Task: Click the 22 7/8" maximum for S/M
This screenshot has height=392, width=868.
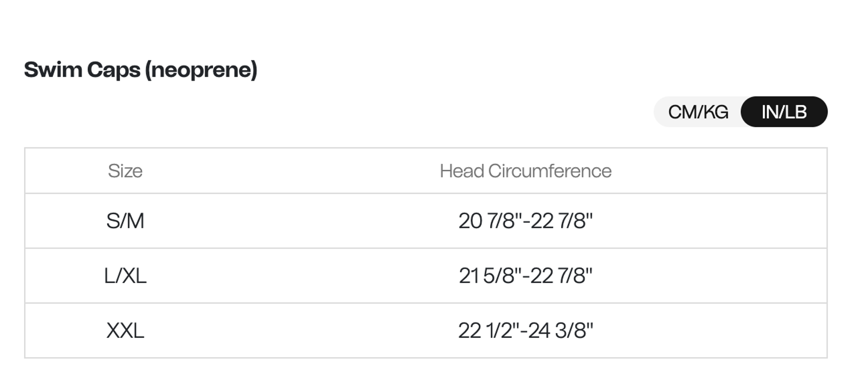Action: click(x=561, y=221)
